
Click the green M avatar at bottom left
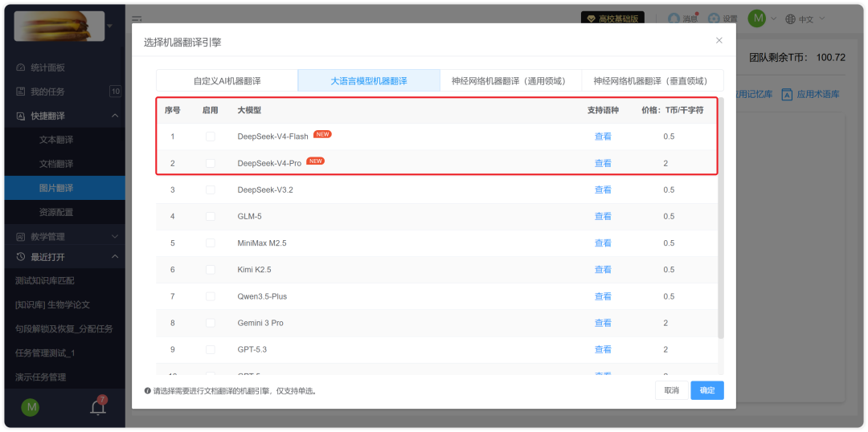(30, 408)
